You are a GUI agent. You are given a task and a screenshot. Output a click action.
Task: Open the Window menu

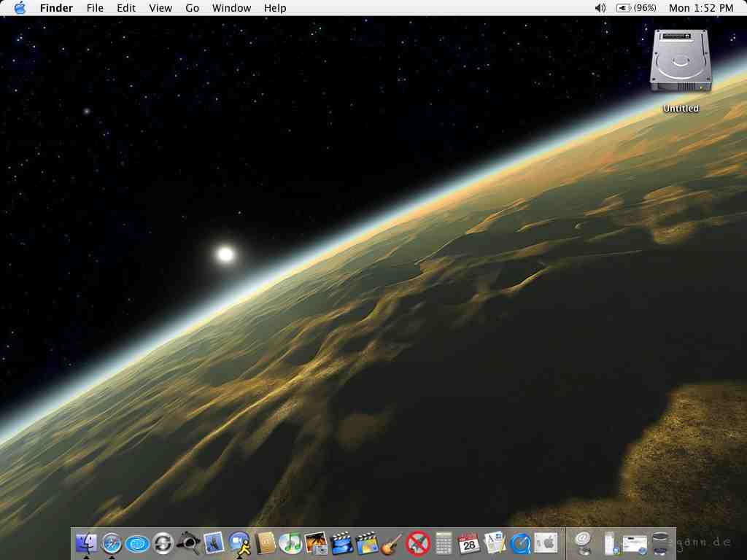[231, 8]
